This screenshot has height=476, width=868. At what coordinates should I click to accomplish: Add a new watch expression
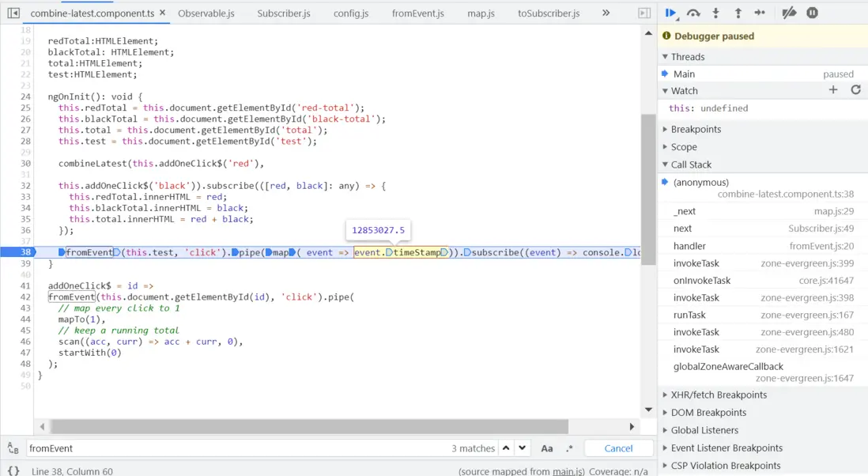pos(832,90)
